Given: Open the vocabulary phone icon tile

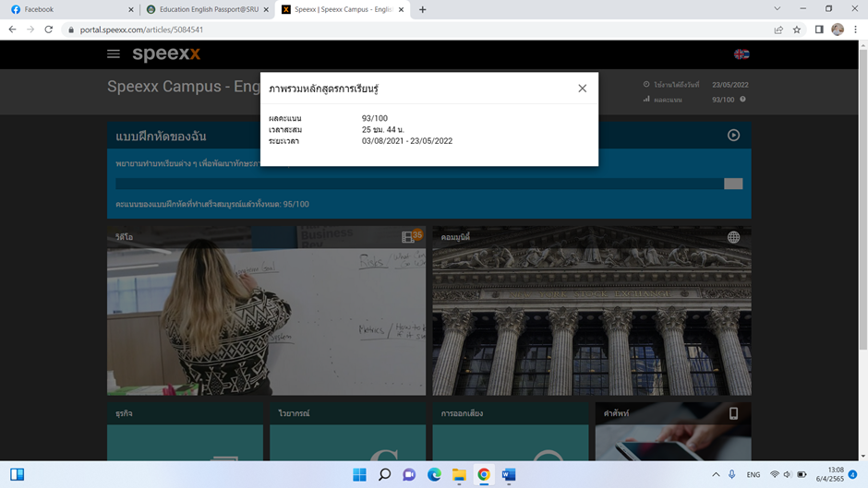Looking at the screenshot, I should 733,413.
